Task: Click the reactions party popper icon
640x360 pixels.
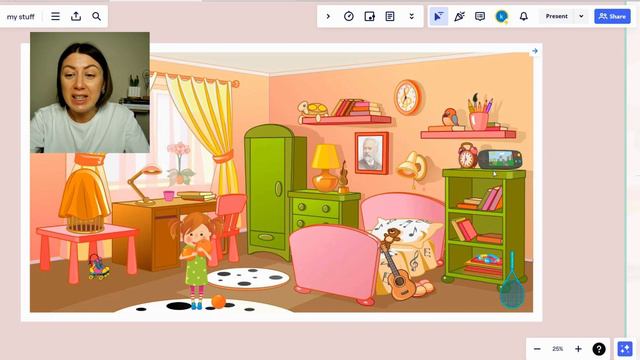Action: pos(460,16)
